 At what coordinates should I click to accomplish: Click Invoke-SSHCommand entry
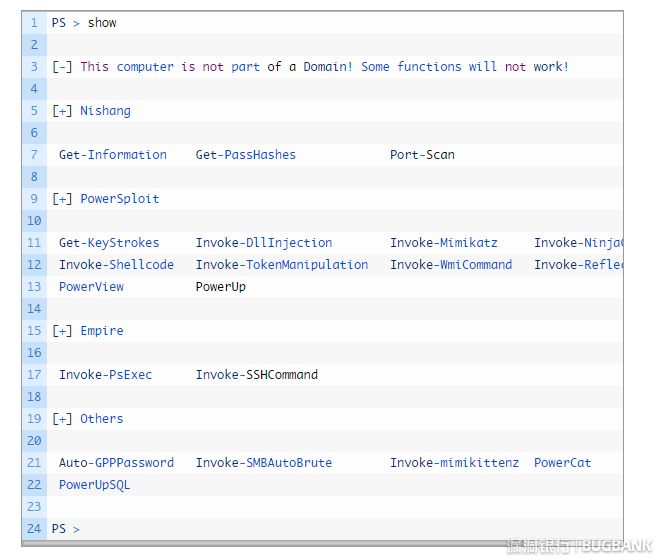[257, 375]
